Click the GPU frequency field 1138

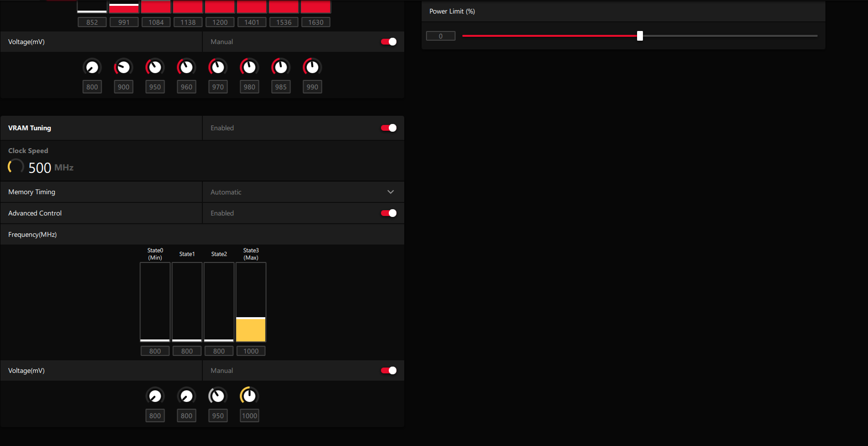click(188, 22)
